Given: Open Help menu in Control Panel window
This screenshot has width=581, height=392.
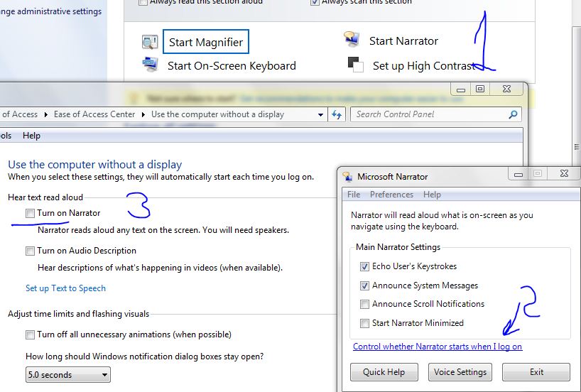Looking at the screenshot, I should click(x=31, y=136).
